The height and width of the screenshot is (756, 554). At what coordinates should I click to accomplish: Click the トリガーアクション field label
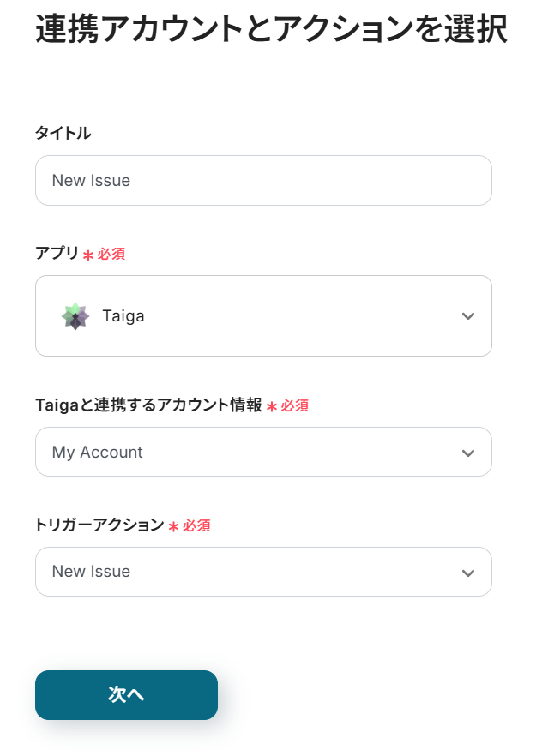[x=99, y=525]
